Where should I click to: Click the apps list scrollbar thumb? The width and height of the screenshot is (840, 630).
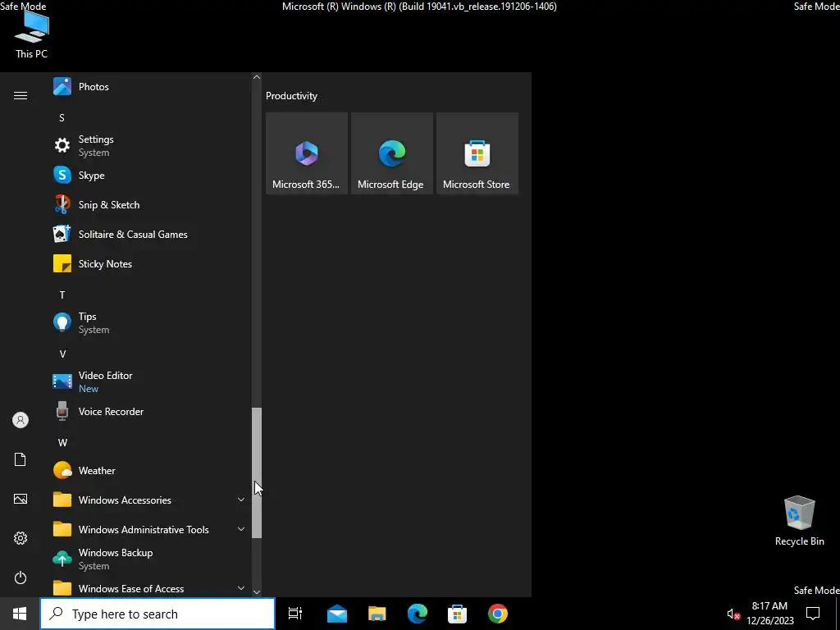(x=257, y=472)
